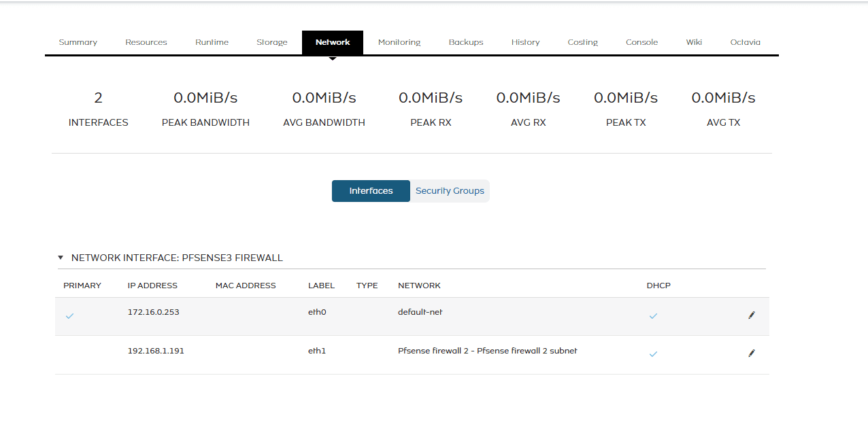View the Monitoring tab
The height and width of the screenshot is (431, 868).
(399, 42)
